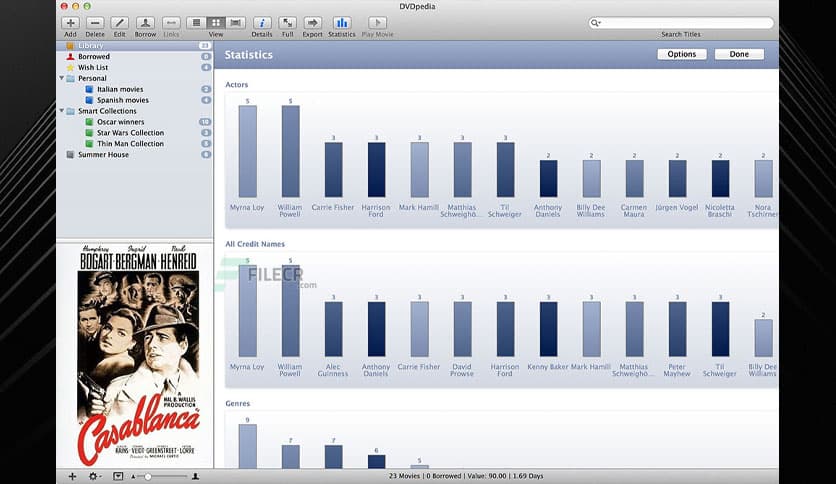836x484 pixels.
Task: Open the Oscar winners smart collection
Action: tap(134, 122)
